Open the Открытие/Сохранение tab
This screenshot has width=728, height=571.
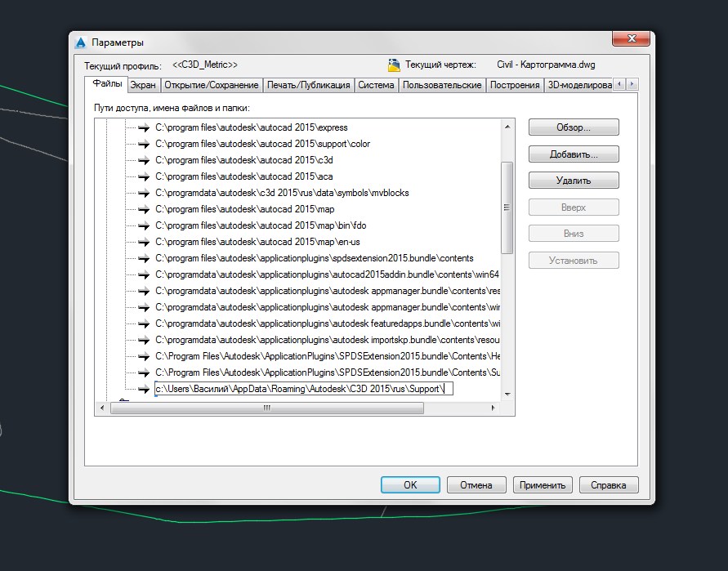(212, 85)
